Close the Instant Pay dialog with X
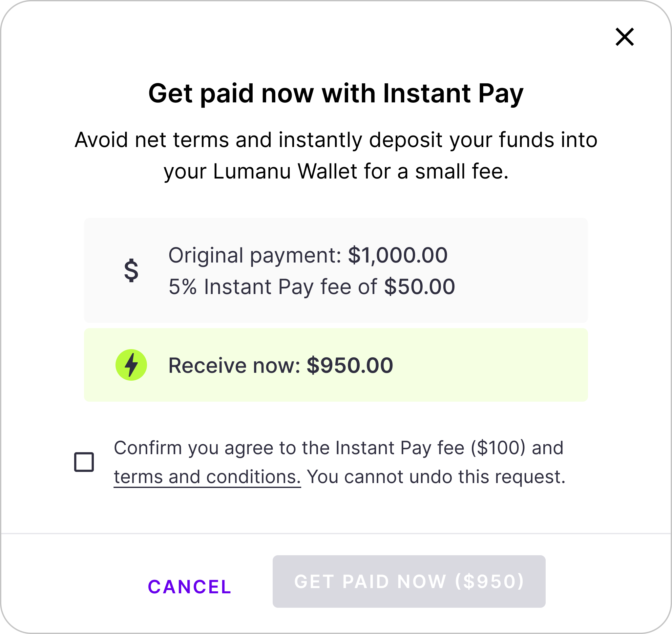Screen dimensions: 672x634 pos(624,37)
